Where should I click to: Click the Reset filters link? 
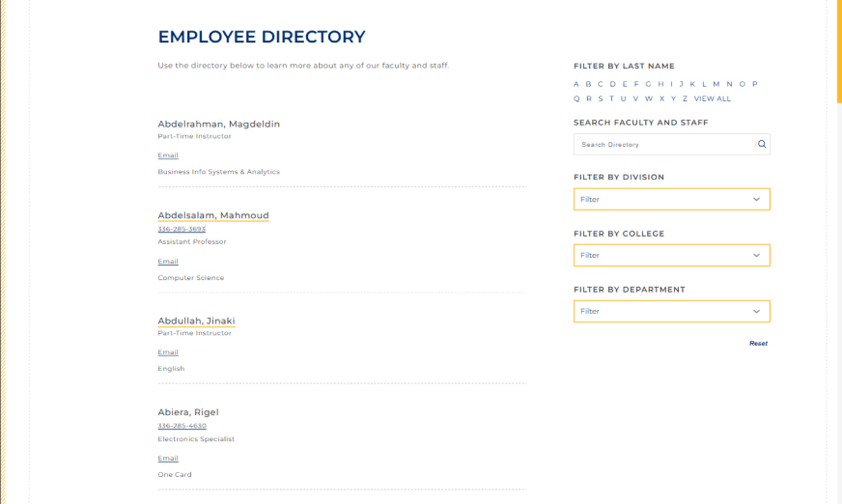(x=758, y=344)
